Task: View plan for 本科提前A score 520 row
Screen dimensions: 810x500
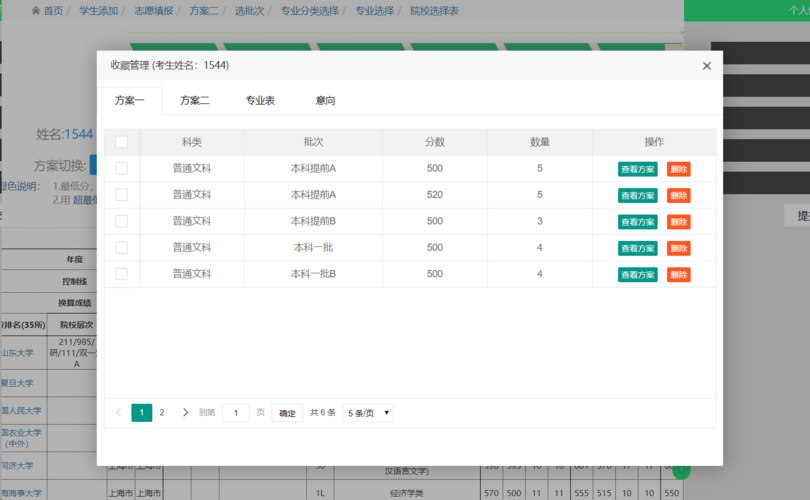Action: click(637, 195)
